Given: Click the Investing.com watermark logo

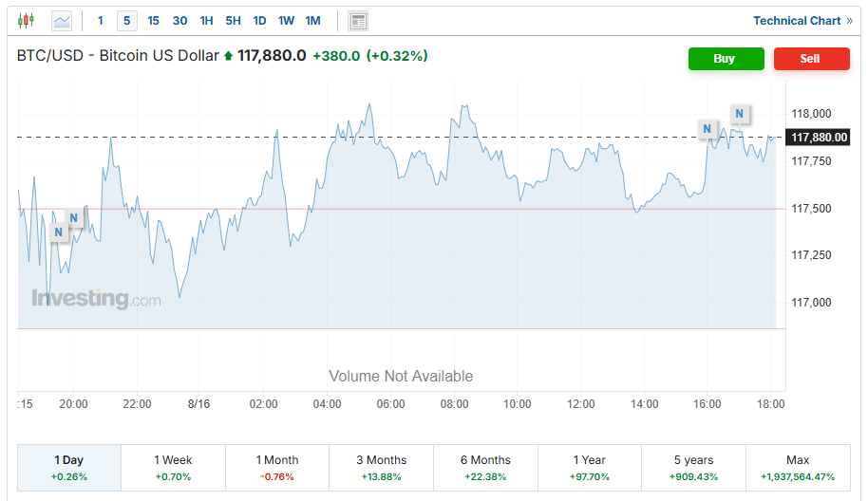Looking at the screenshot, I should (96, 299).
